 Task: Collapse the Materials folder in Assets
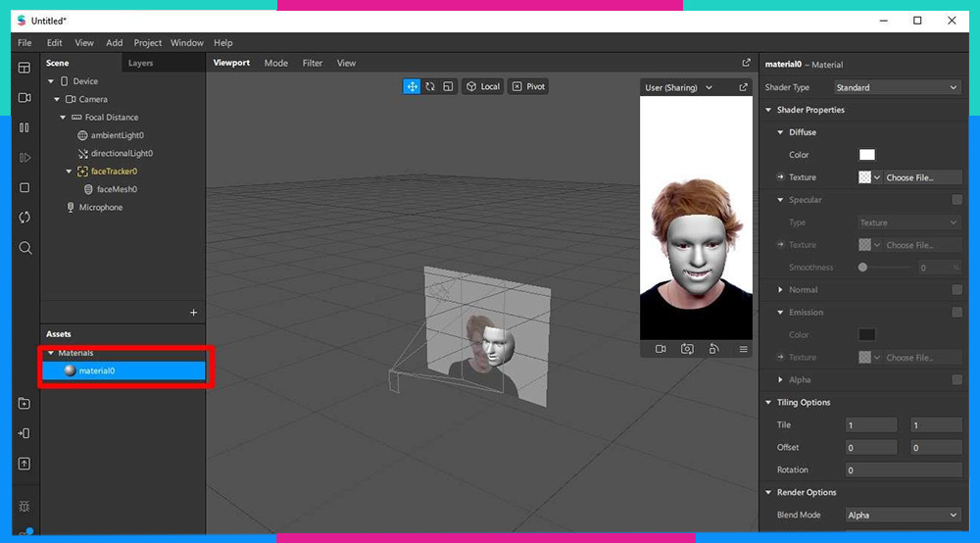coord(51,353)
